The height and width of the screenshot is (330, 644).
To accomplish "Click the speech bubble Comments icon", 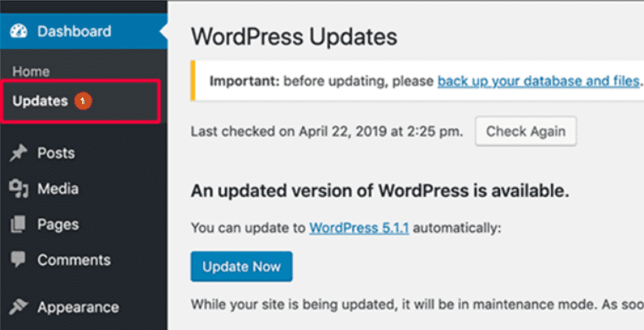I will pyautogui.click(x=19, y=260).
